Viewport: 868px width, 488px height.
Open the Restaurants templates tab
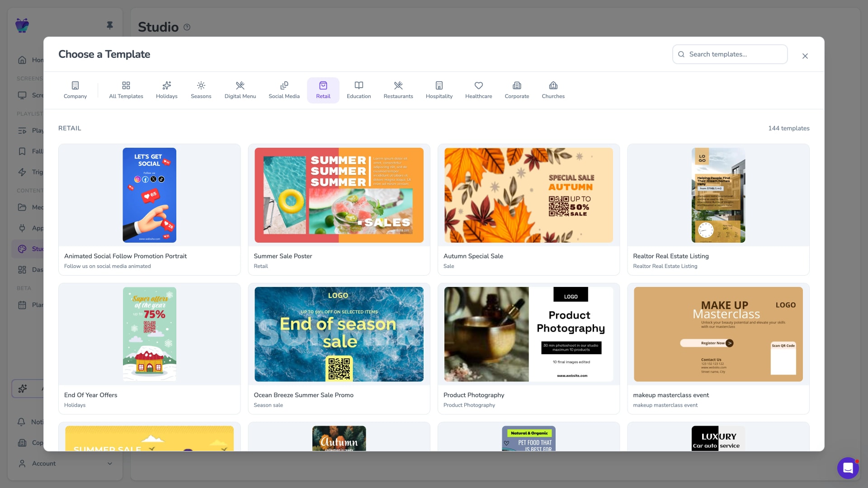[398, 90]
